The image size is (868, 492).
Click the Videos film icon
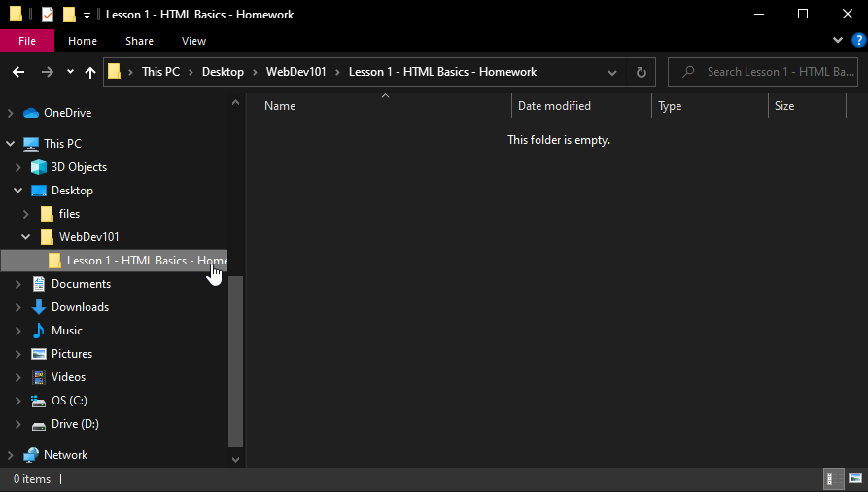point(38,377)
